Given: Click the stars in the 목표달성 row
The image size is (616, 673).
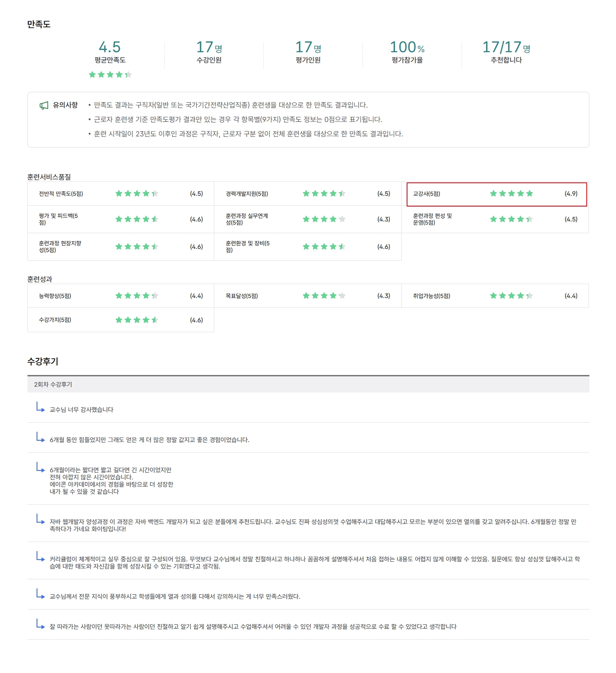Looking at the screenshot, I should [324, 296].
